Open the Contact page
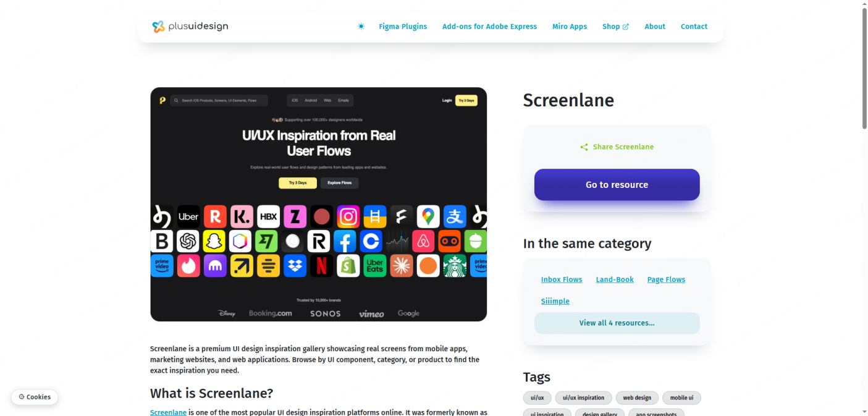 pyautogui.click(x=694, y=27)
